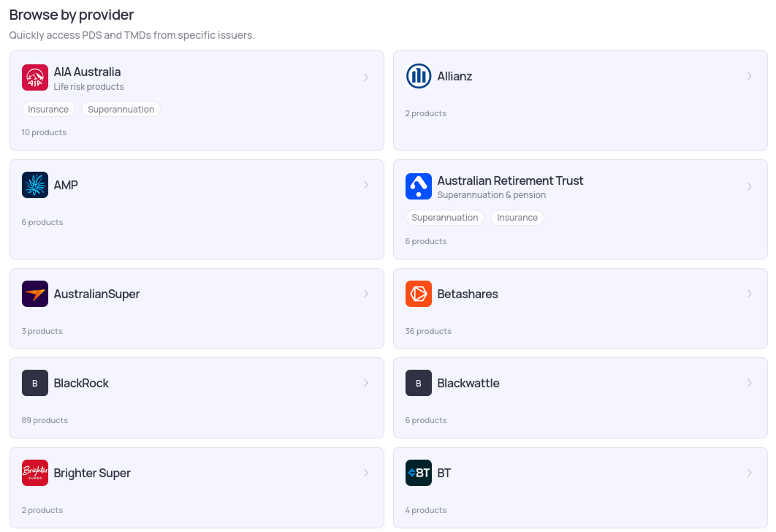Open Australian Retirement Trust card chevron
Viewport: 776px width, 532px height.
[x=749, y=186]
